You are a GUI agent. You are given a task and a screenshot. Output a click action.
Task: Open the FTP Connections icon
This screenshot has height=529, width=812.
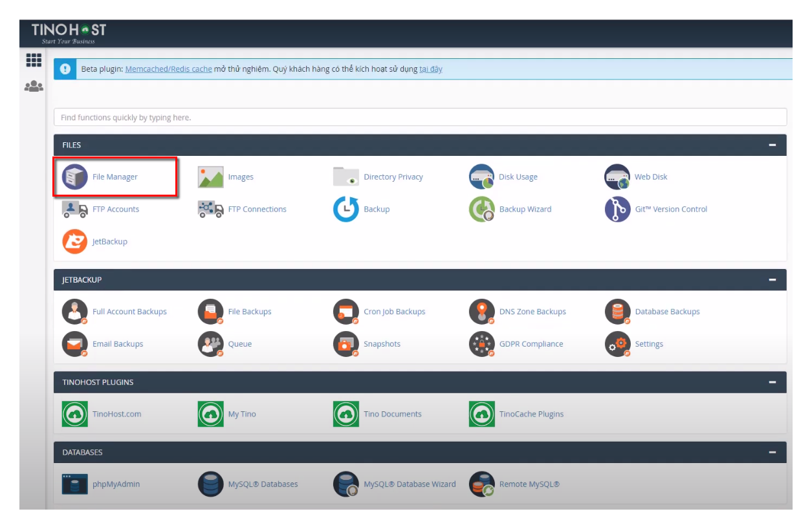(x=210, y=209)
